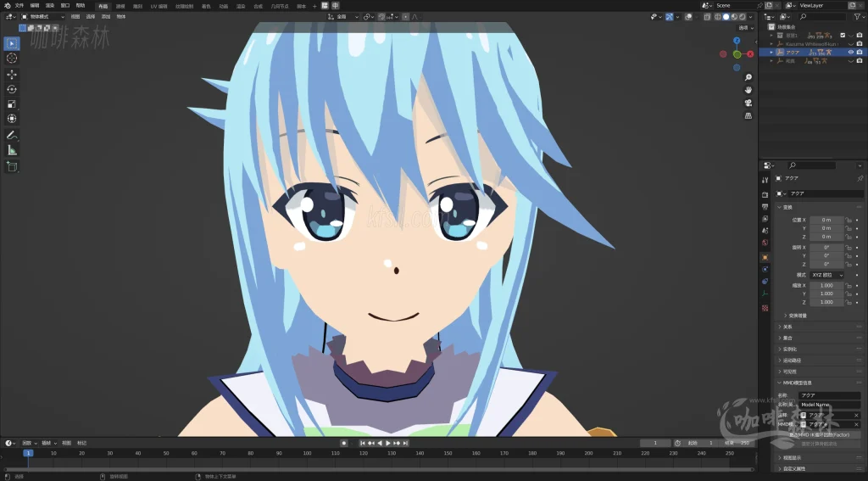Select the Cursor tool
This screenshot has height=481, width=868.
[12, 59]
